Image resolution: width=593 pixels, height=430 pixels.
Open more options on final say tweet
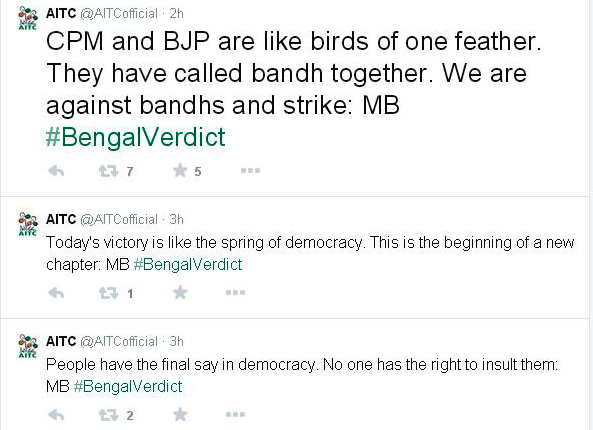click(x=235, y=414)
